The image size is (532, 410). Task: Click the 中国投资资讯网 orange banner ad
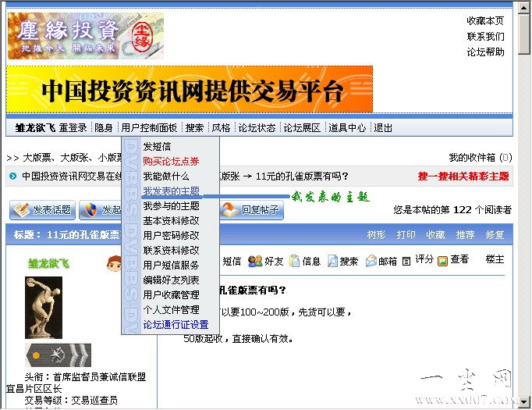click(190, 90)
